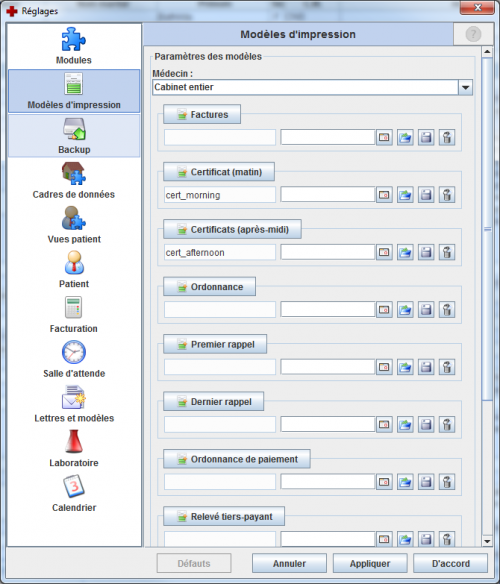Go to Vues patient section
The height and width of the screenshot is (584, 500).
74,225
